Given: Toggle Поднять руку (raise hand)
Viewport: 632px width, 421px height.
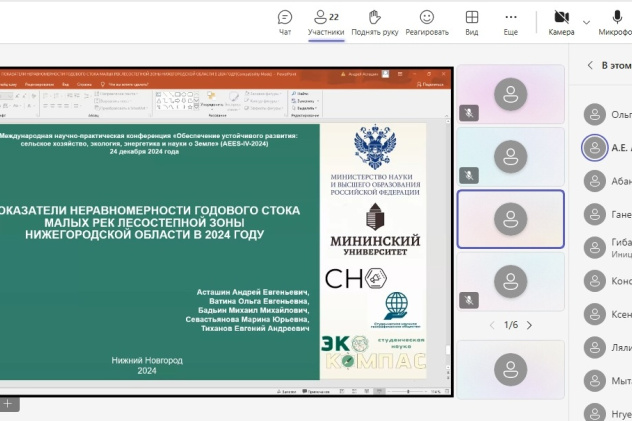Looking at the screenshot, I should (374, 22).
